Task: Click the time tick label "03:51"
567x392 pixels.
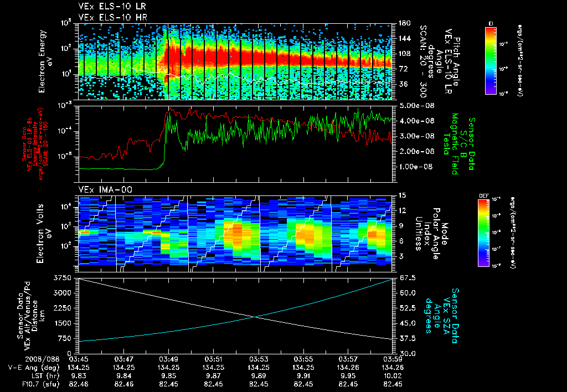Action: (x=213, y=359)
